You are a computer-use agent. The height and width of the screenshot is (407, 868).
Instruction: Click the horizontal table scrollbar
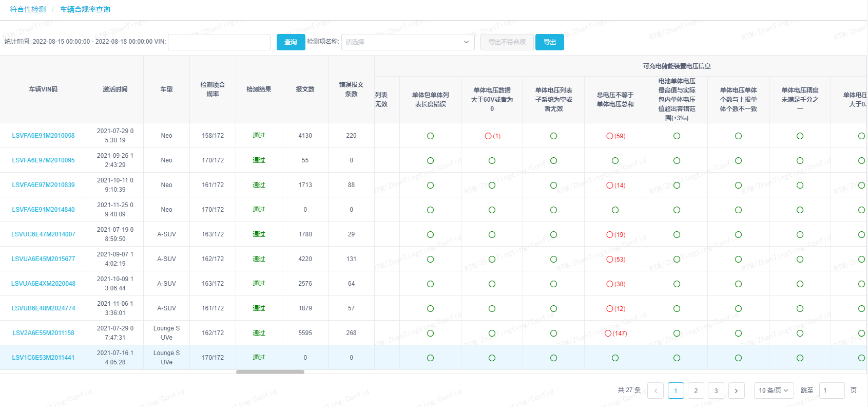click(270, 372)
